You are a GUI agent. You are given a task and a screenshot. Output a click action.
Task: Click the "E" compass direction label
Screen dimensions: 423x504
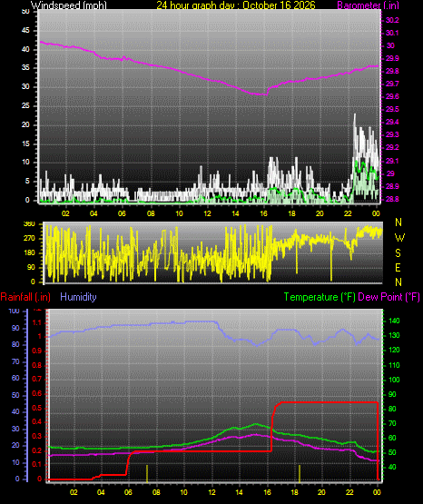[x=398, y=267]
